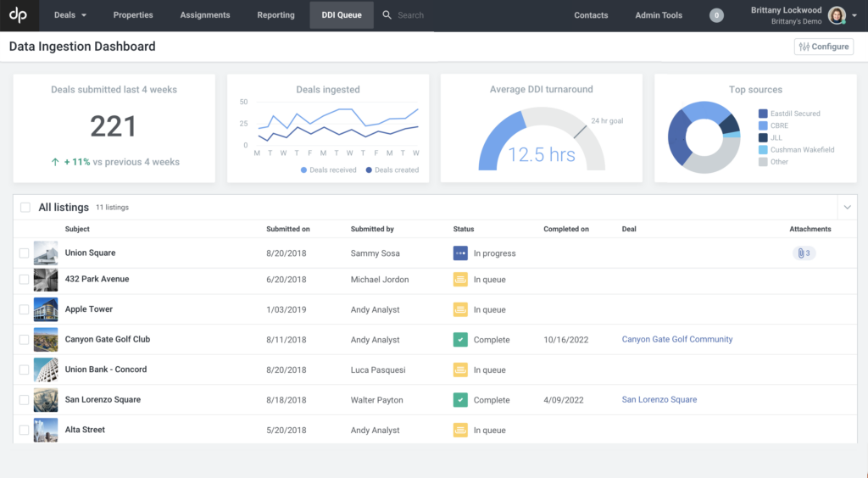Click the 12.5 hrs turnaround gauge
This screenshot has height=478, width=868.
tap(542, 138)
